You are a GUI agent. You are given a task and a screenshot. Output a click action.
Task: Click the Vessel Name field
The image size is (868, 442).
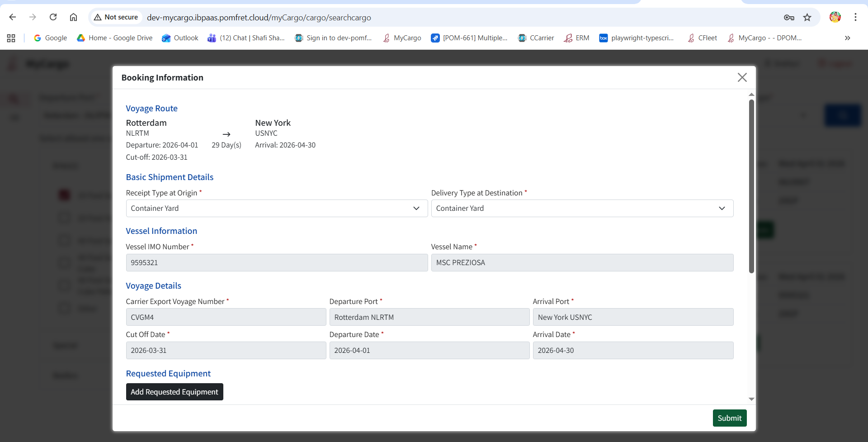[x=582, y=262]
